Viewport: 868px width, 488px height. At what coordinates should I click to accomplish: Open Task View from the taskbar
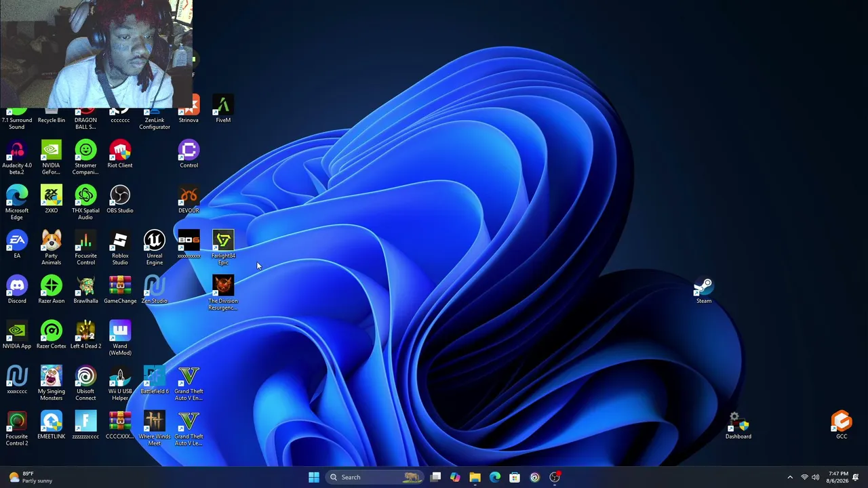coord(435,477)
